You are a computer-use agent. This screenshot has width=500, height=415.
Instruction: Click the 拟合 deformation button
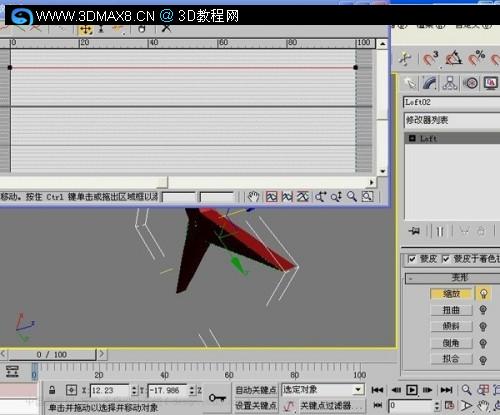[x=451, y=359]
